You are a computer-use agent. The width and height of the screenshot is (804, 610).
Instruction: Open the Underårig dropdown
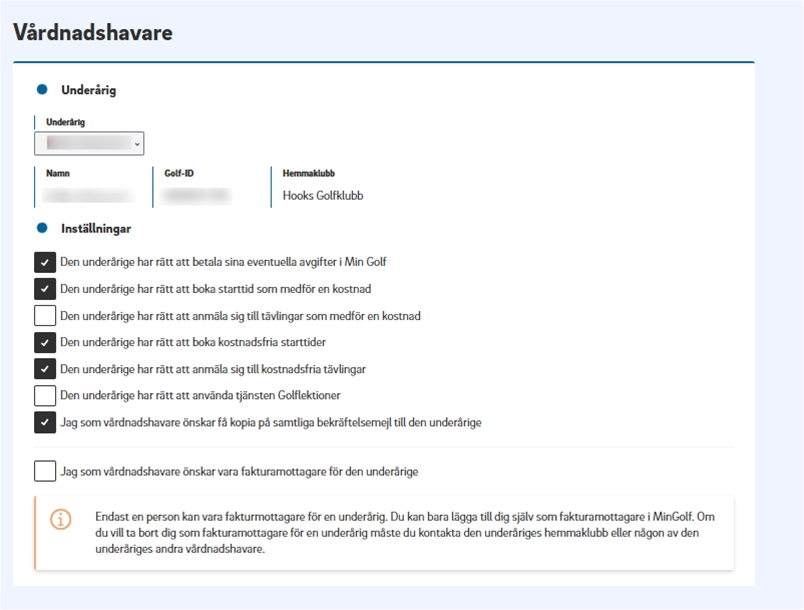[89, 143]
